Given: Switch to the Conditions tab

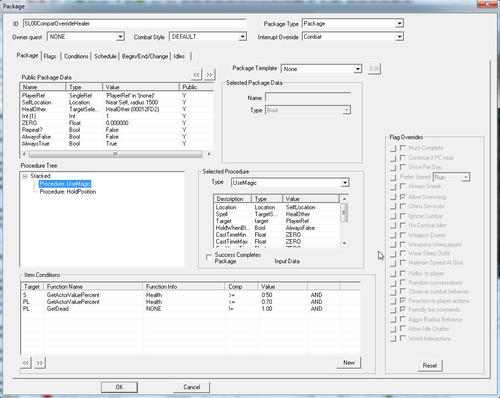Looking at the screenshot, I should (x=76, y=56).
